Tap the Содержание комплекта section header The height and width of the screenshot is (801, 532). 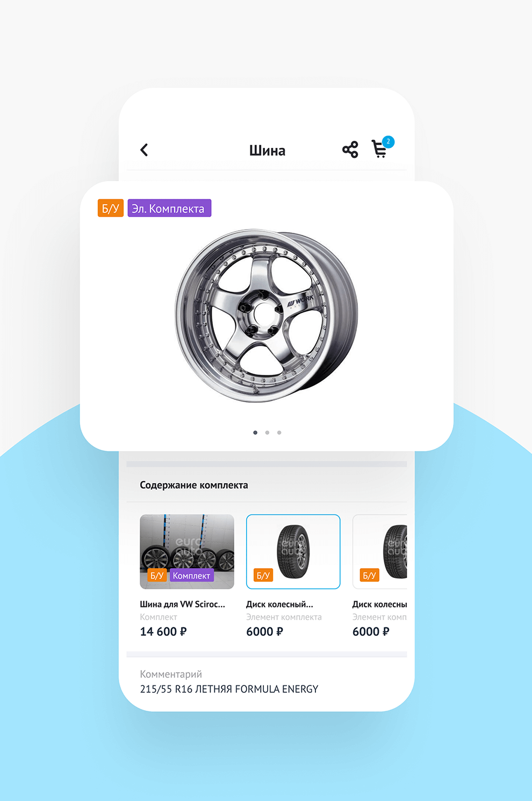[194, 485]
